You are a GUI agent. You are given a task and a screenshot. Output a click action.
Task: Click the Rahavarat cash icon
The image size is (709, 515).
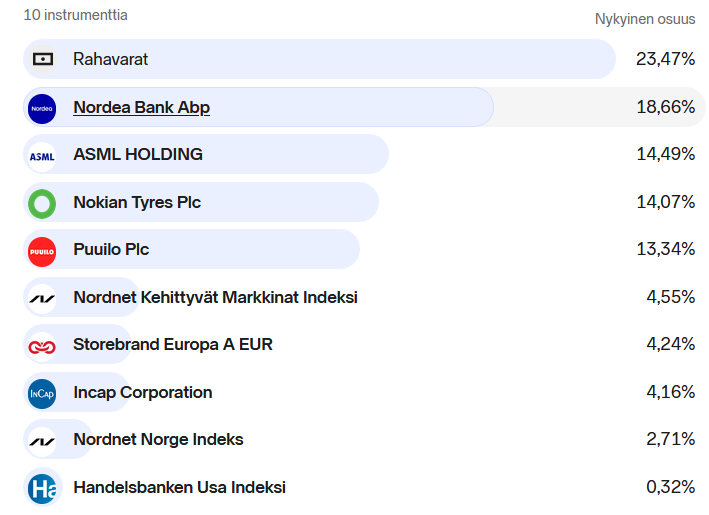(42, 59)
